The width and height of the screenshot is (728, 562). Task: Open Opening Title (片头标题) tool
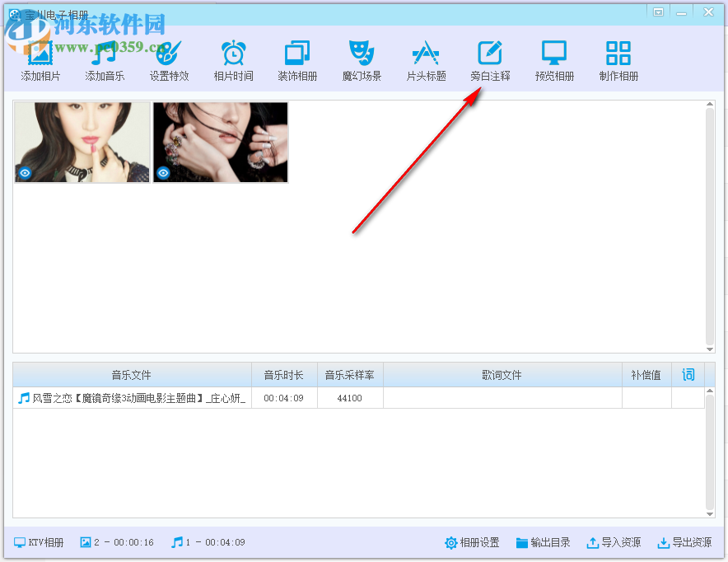point(426,60)
